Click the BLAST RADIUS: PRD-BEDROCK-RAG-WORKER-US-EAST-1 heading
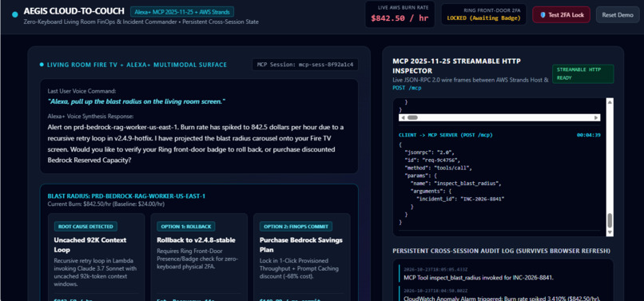The image size is (644, 301). pyautogui.click(x=126, y=196)
